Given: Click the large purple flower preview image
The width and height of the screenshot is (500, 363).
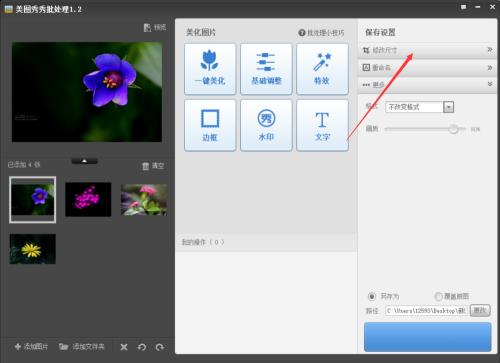Looking at the screenshot, I should click(x=87, y=92).
